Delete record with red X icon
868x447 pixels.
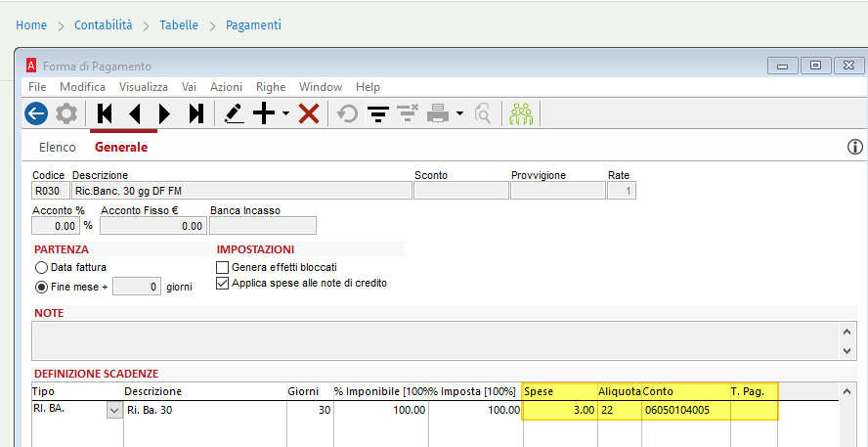point(309,114)
